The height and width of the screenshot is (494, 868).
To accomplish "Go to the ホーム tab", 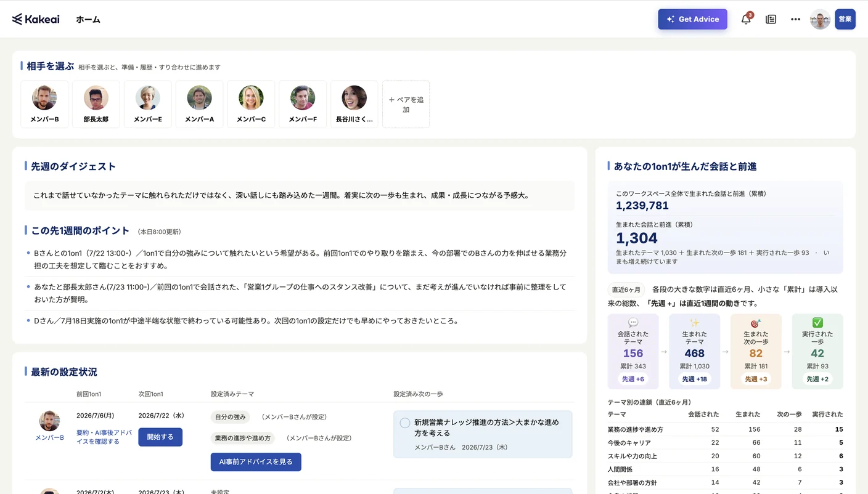I will [x=88, y=20].
